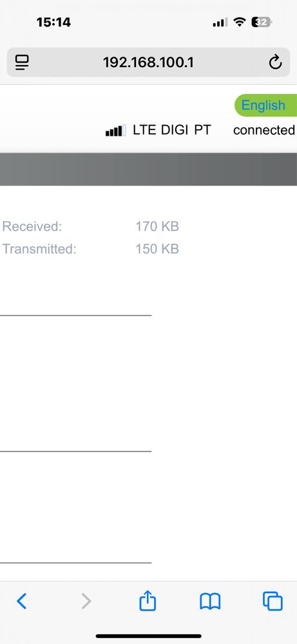Screen dimensions: 297x644
Task: Select the Received 170 KB value
Action: click(157, 226)
